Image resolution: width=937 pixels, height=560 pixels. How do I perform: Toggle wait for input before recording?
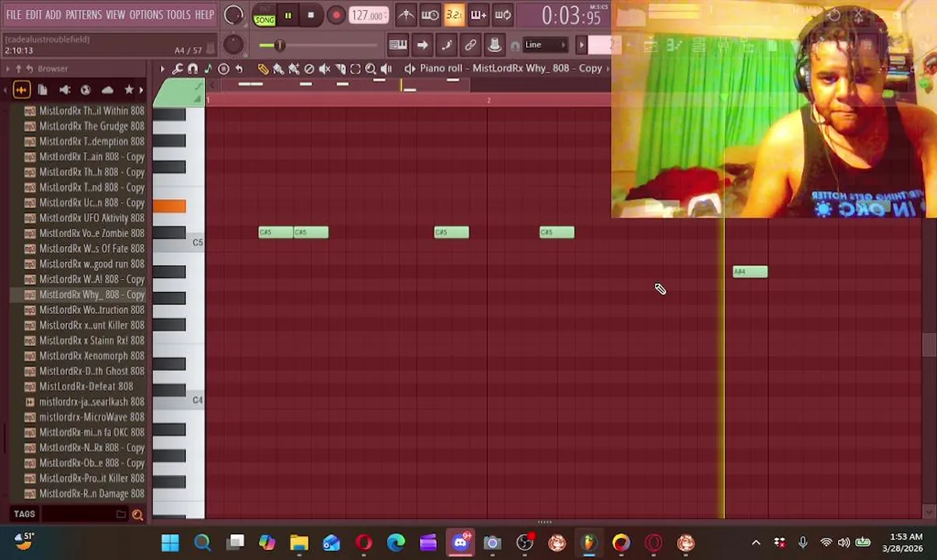pos(430,15)
